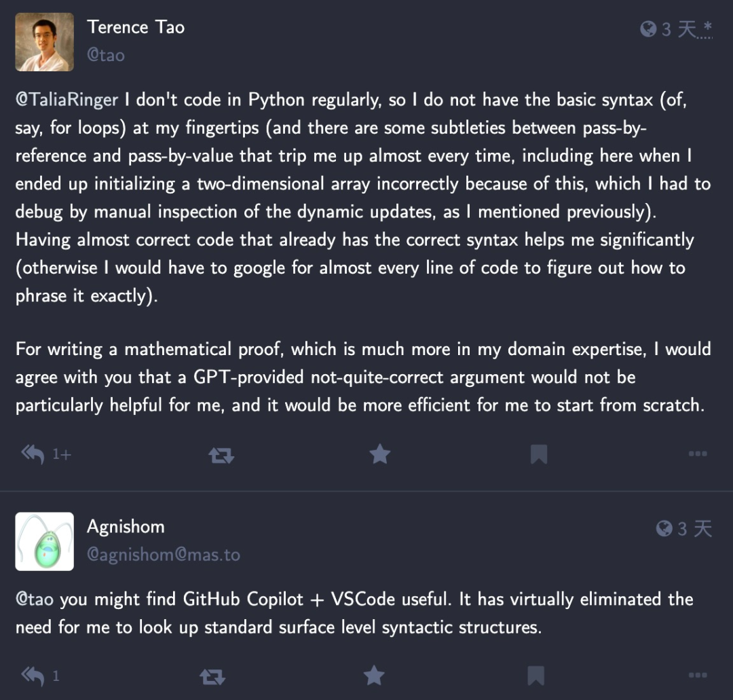Click the @tao mention in Agnishom's reply
This screenshot has height=700, width=733.
[35, 600]
